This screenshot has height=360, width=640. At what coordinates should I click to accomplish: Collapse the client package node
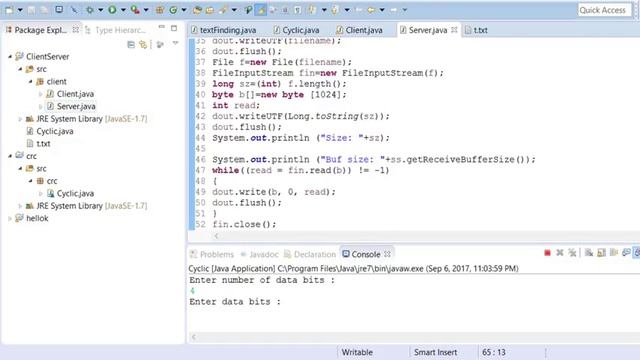31,82
